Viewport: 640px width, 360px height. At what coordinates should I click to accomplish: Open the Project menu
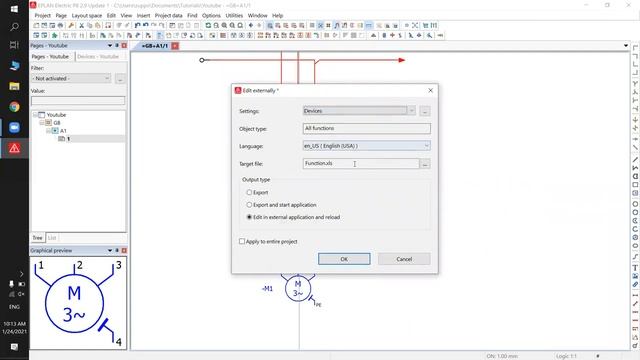(x=42, y=16)
